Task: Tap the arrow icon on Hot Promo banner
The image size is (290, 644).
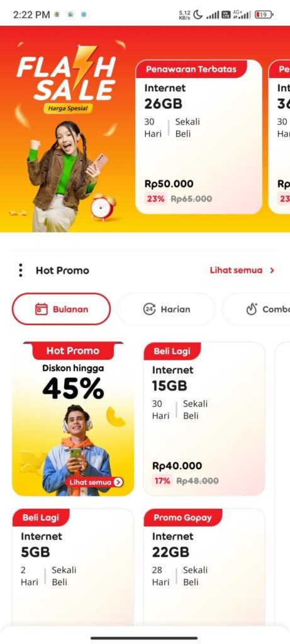Action: click(118, 482)
